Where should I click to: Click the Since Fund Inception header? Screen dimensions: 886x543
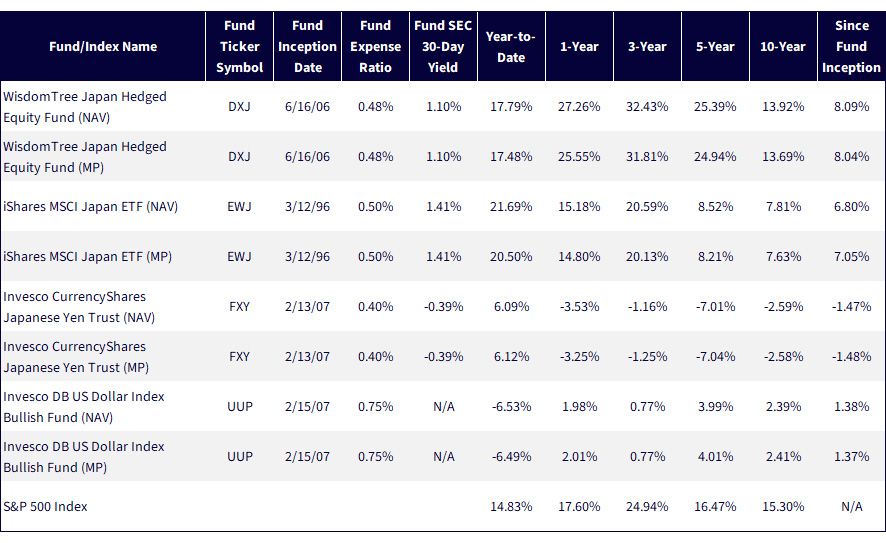point(851,46)
